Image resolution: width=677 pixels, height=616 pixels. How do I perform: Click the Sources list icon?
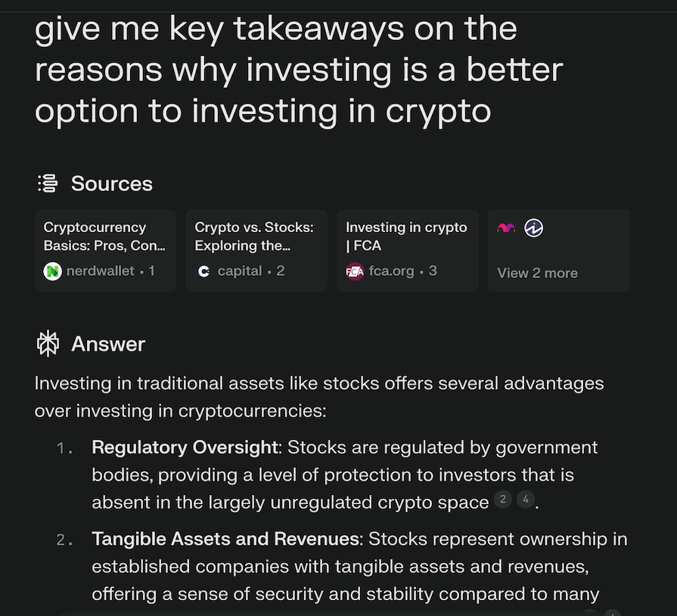[48, 183]
